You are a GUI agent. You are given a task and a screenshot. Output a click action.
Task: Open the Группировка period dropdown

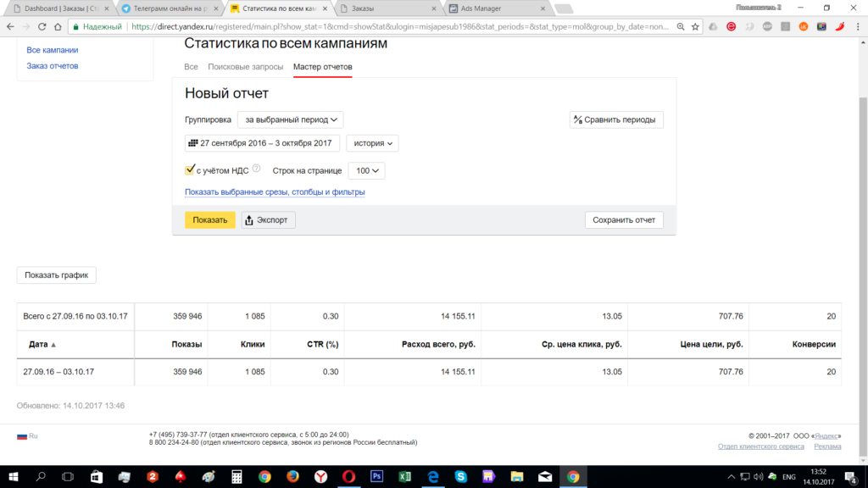291,119
